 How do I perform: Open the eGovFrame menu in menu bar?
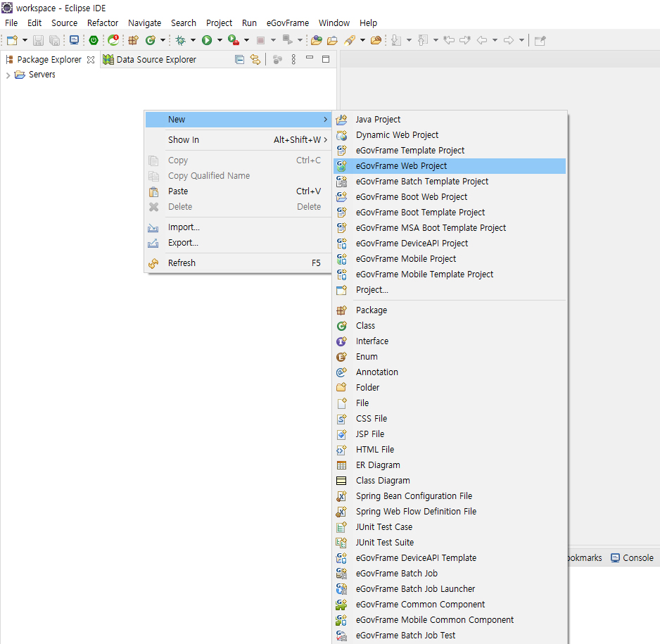pos(287,23)
